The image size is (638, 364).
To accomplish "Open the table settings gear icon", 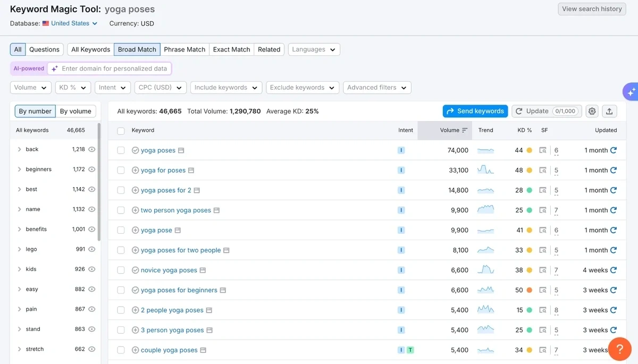I will (592, 111).
